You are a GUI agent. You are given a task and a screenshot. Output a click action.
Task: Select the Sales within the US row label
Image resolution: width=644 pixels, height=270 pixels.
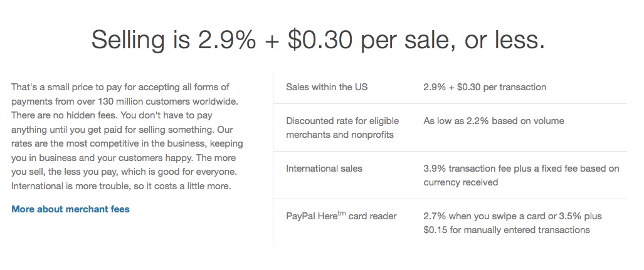tap(327, 87)
